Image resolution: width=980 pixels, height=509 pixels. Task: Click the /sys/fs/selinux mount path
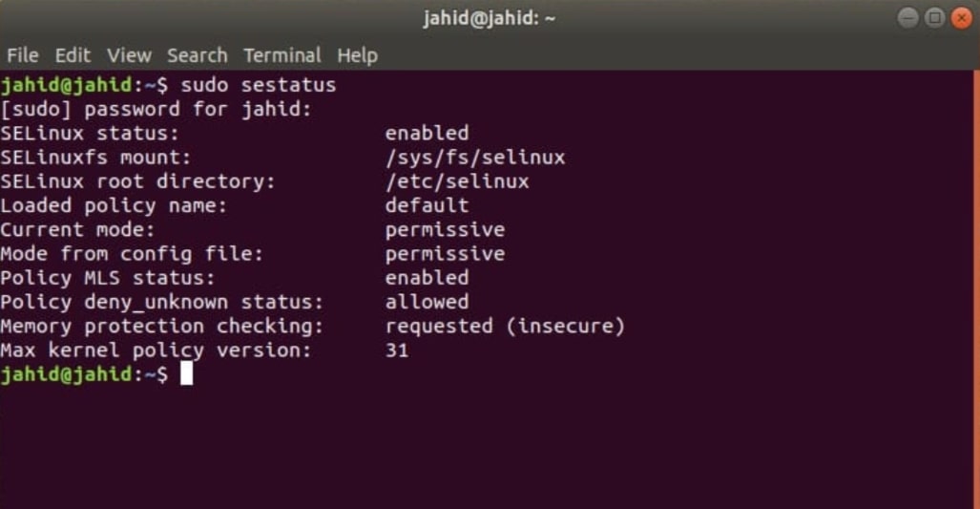pos(474,158)
